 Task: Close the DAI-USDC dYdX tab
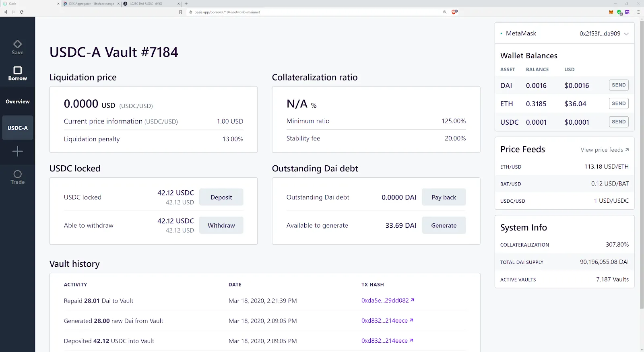point(178,4)
